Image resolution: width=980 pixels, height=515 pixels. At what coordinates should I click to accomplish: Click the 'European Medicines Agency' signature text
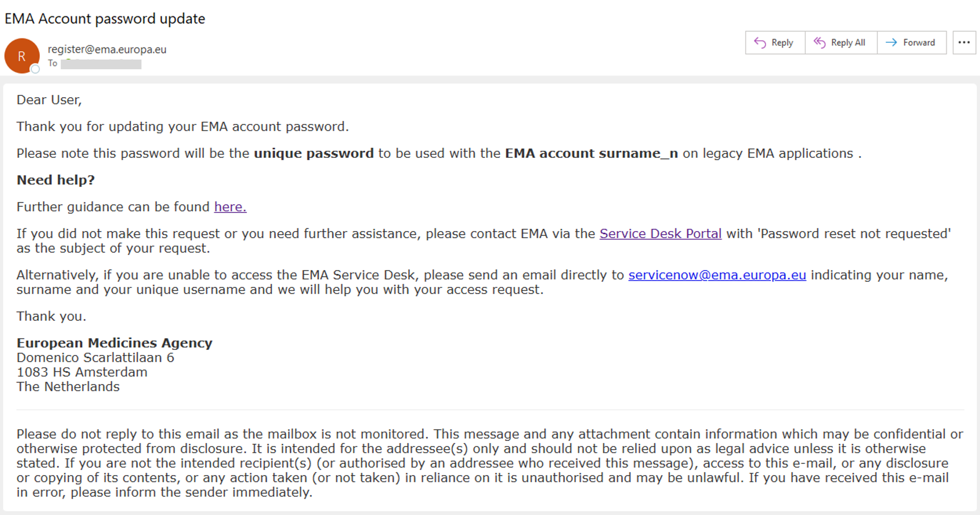(114, 343)
